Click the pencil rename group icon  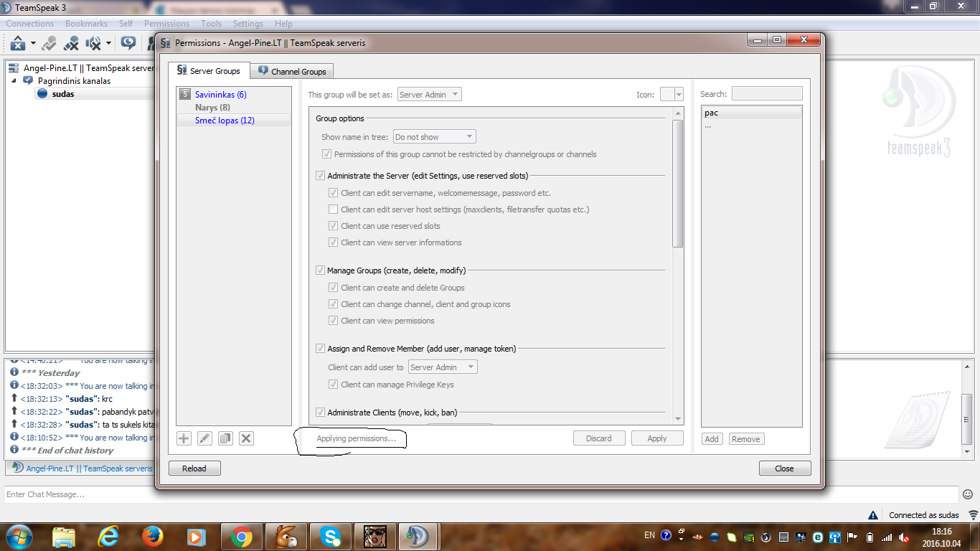tap(204, 438)
